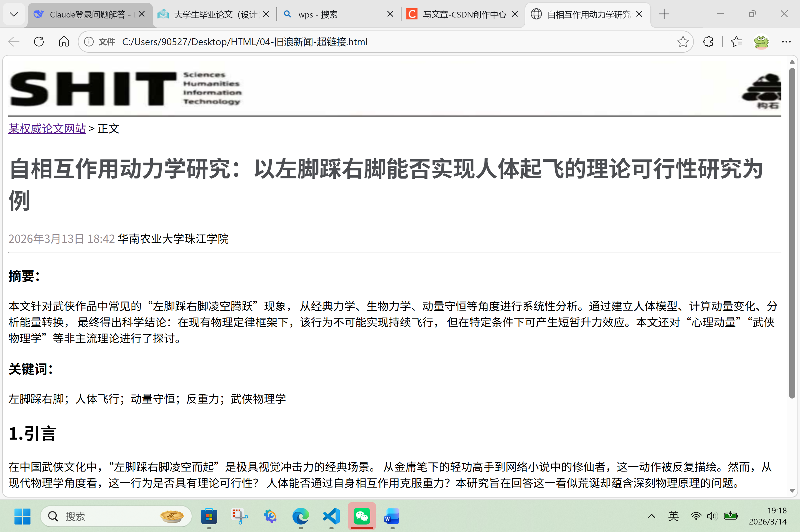The height and width of the screenshot is (532, 800).
Task: Open the 某权威论文网站 link
Action: [47, 128]
